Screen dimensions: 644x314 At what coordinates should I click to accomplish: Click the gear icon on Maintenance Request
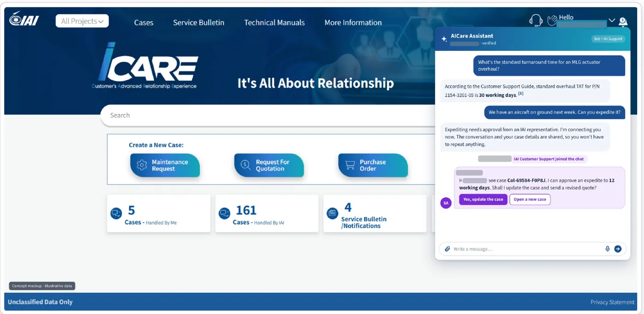142,165
